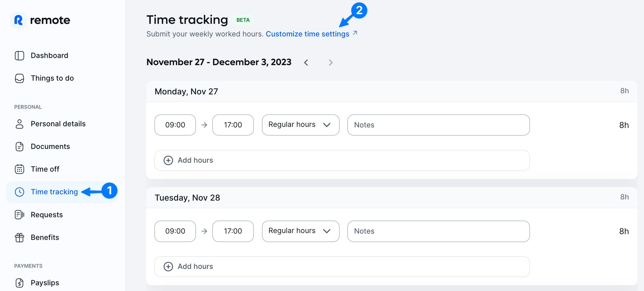Open Customize time settings link

point(307,34)
